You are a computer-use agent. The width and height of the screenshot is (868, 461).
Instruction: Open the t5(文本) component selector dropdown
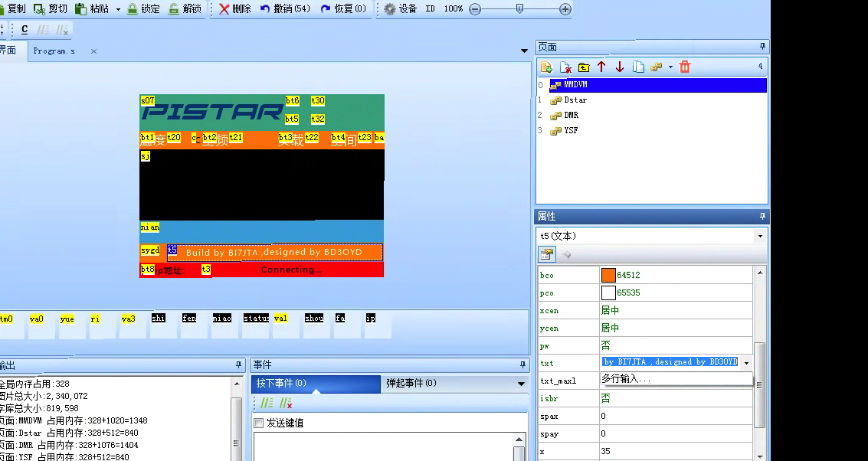point(760,237)
